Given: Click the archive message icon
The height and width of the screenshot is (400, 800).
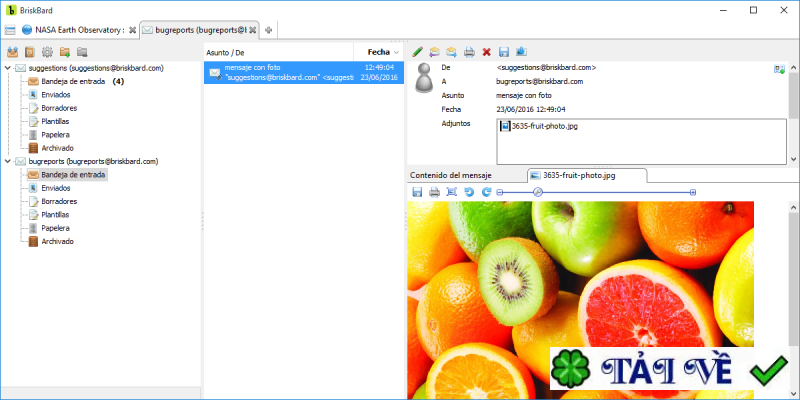Looking at the screenshot, I should [521, 52].
